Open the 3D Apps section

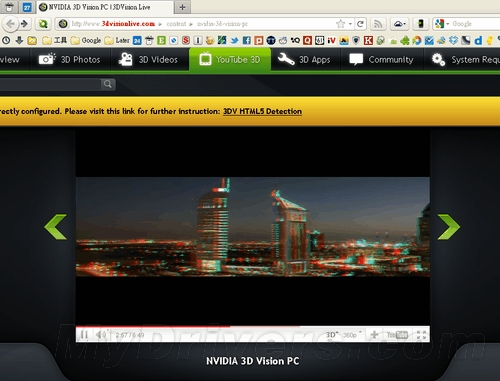304,60
